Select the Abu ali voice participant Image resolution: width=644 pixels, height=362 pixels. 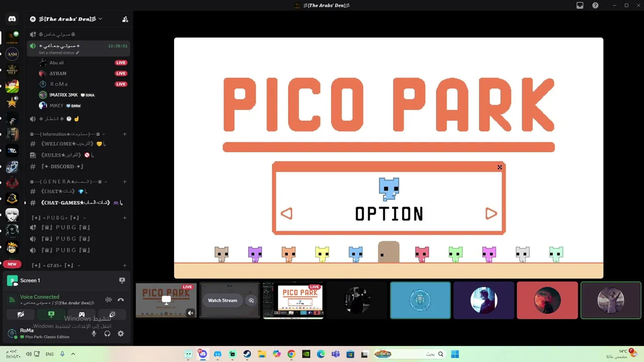click(x=83, y=63)
